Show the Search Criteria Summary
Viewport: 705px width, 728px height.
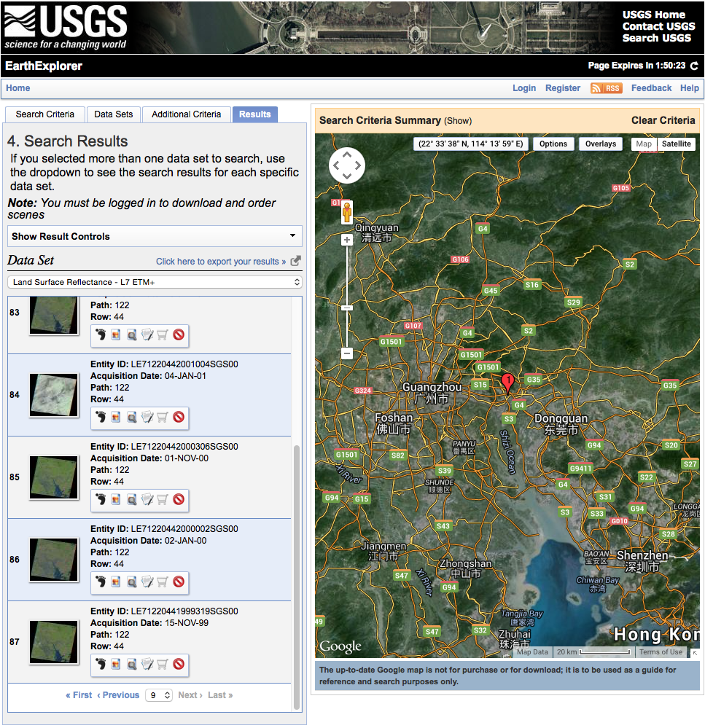pyautogui.click(x=457, y=121)
